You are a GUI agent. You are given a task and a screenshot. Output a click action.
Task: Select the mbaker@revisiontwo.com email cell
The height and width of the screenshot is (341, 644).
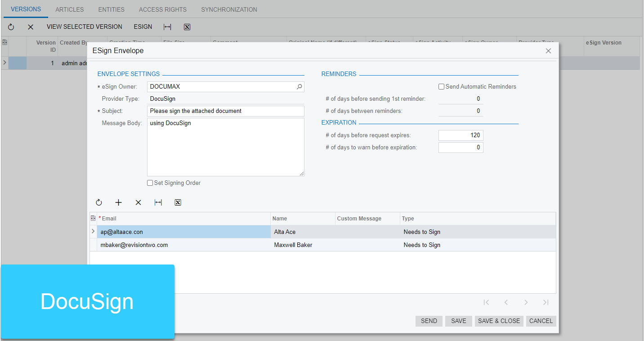pos(183,245)
